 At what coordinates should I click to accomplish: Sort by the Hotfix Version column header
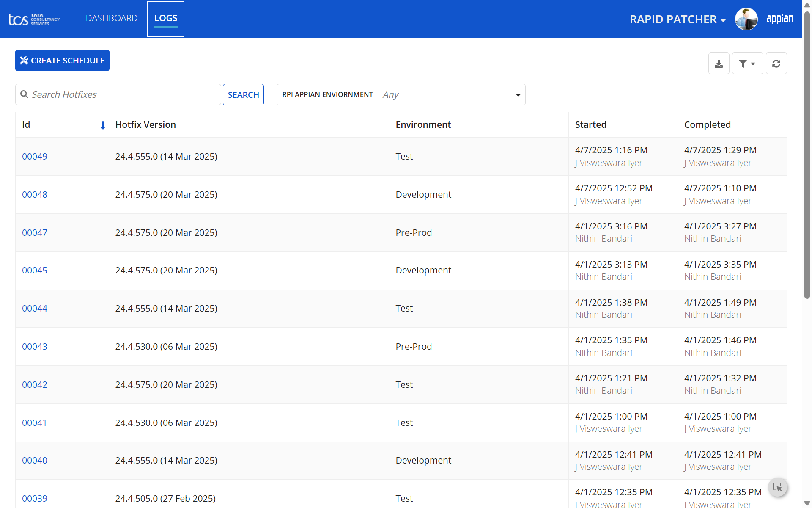tap(145, 124)
